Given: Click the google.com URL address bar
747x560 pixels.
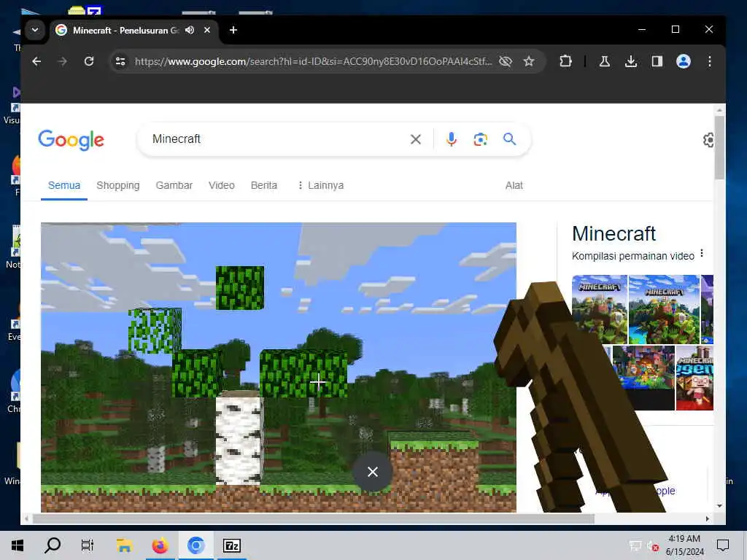Looking at the screenshot, I should (313, 61).
